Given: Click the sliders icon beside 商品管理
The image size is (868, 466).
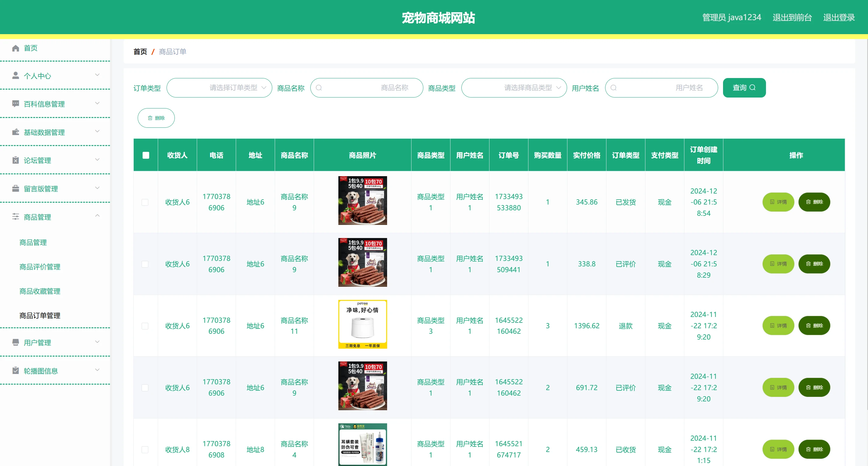Looking at the screenshot, I should [16, 217].
